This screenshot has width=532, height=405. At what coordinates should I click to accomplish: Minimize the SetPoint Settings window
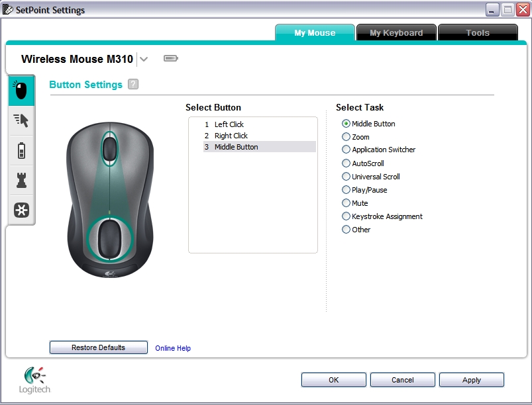pos(492,10)
